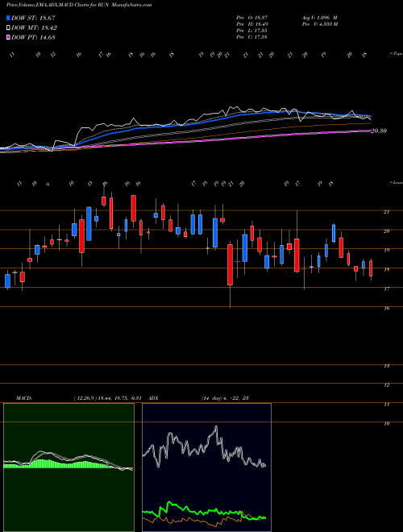403x532 pixels.
Task: Click MACD parameters (12,26,9) values text
Action: 110,398
